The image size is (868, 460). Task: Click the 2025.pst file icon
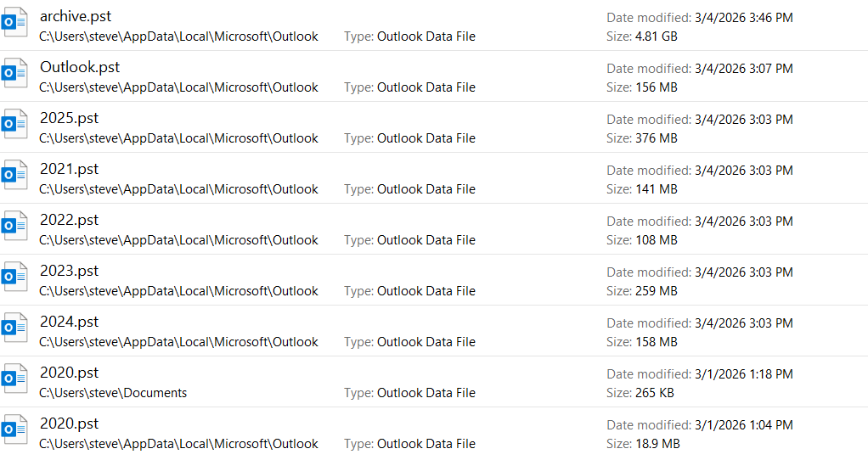pos(14,124)
